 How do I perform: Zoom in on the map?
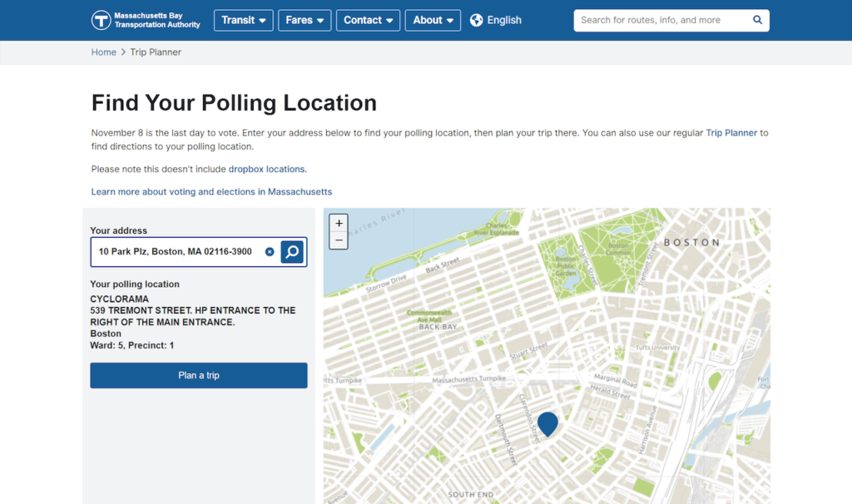tap(339, 223)
